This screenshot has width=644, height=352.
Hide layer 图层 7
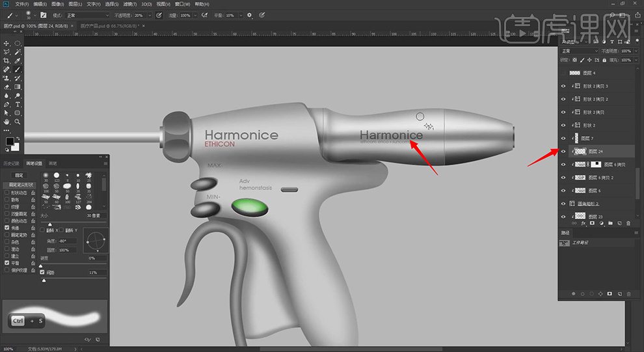563,139
